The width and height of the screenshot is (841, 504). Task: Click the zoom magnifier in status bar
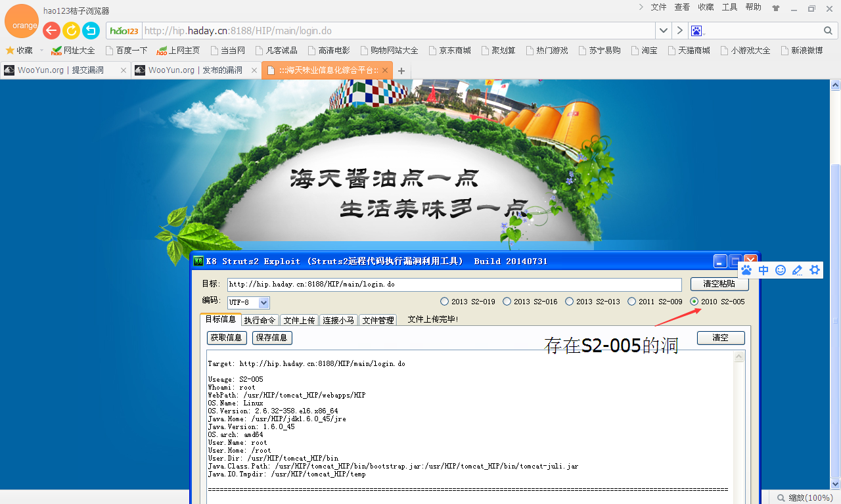click(x=781, y=498)
